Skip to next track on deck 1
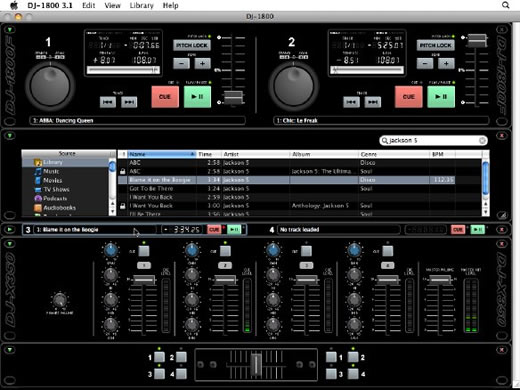520x390 pixels. (x=129, y=102)
